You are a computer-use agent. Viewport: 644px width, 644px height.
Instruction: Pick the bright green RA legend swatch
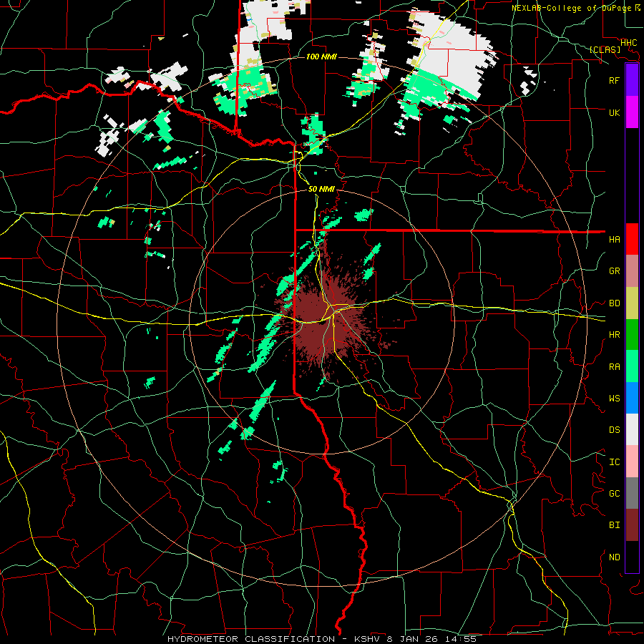point(632,366)
